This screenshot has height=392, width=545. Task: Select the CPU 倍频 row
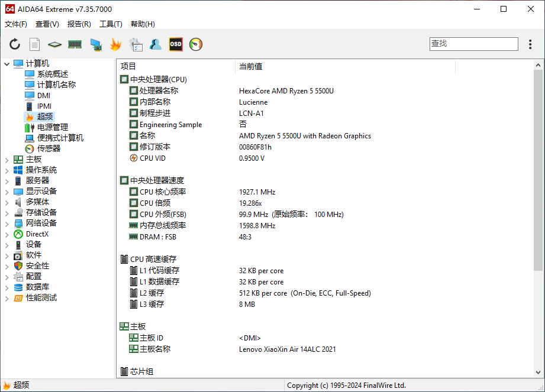click(325, 203)
